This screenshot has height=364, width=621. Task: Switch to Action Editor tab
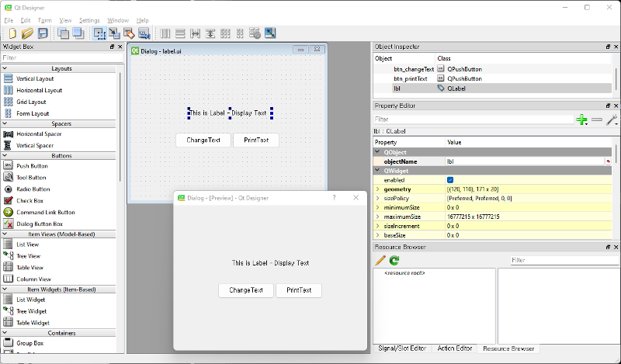pyautogui.click(x=455, y=348)
